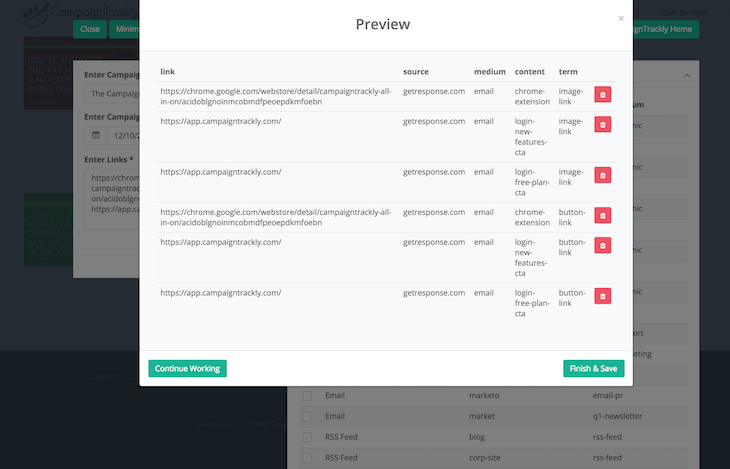Click the q1-newsletter cell
This screenshot has height=469, width=730.
[617, 416]
